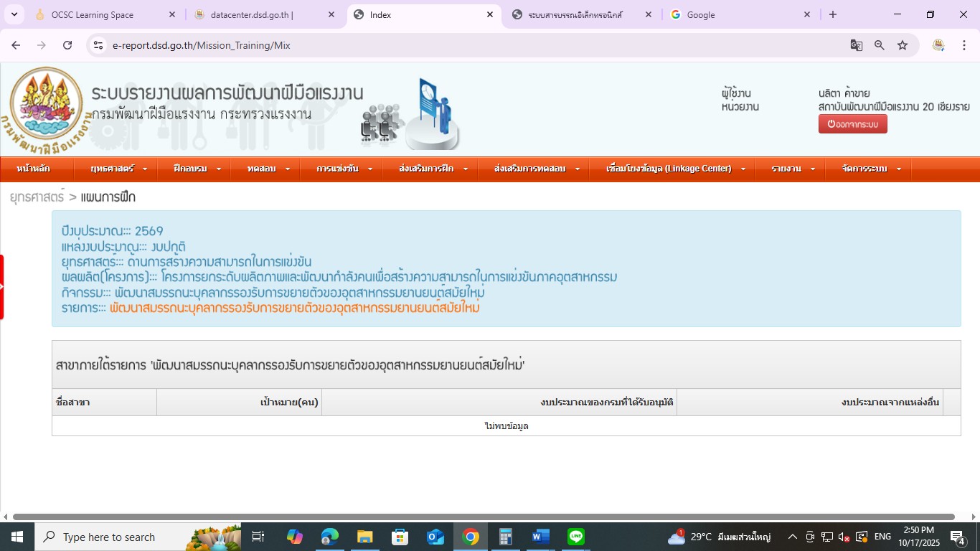Click the browser reload page icon
980x551 pixels.
pyautogui.click(x=67, y=45)
